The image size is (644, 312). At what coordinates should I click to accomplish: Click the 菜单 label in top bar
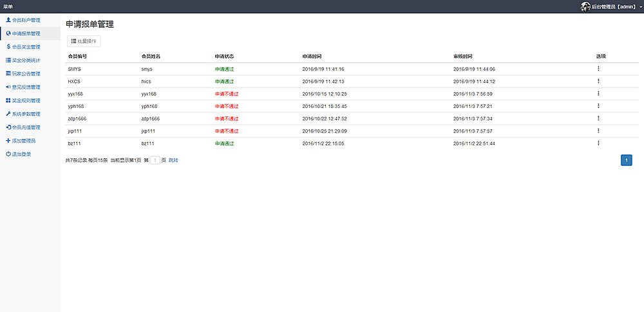click(8, 6)
